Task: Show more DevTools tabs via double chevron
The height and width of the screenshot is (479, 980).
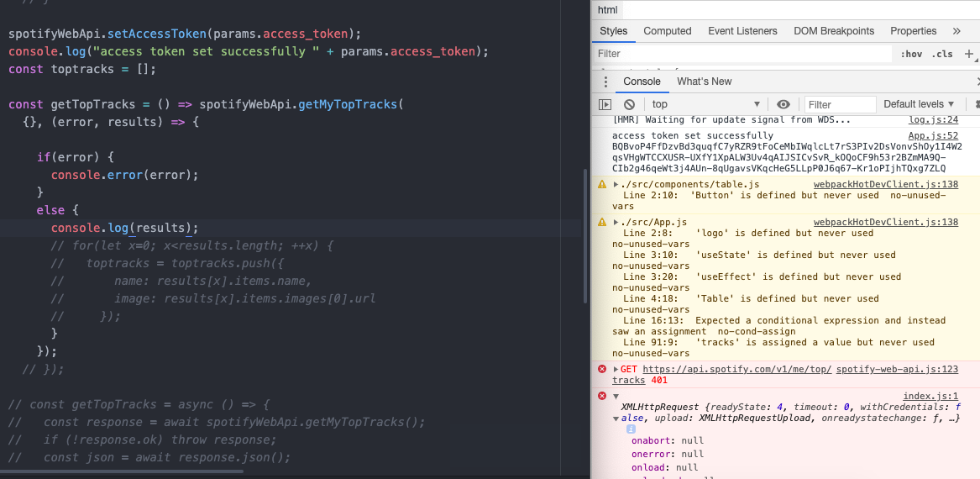Action: (956, 31)
